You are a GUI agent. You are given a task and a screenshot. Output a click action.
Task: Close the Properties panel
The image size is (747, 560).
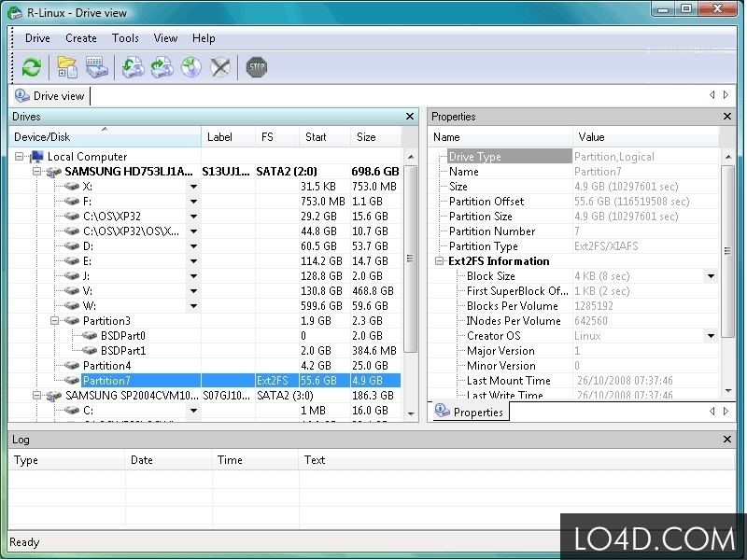click(x=727, y=116)
